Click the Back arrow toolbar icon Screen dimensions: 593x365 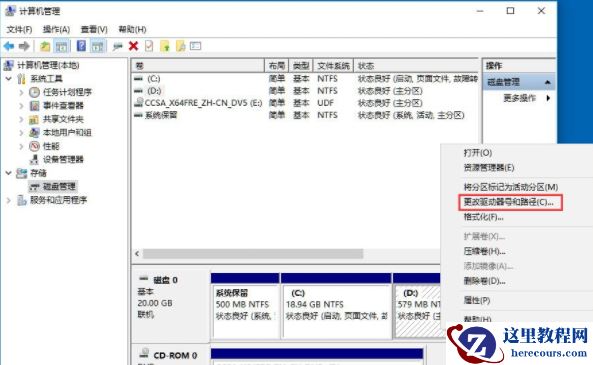point(9,47)
